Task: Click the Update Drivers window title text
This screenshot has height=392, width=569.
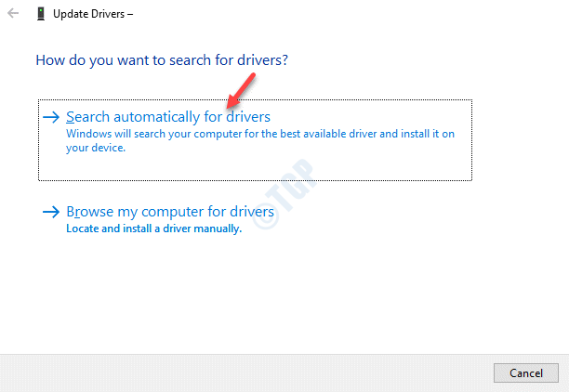Action: (x=93, y=14)
